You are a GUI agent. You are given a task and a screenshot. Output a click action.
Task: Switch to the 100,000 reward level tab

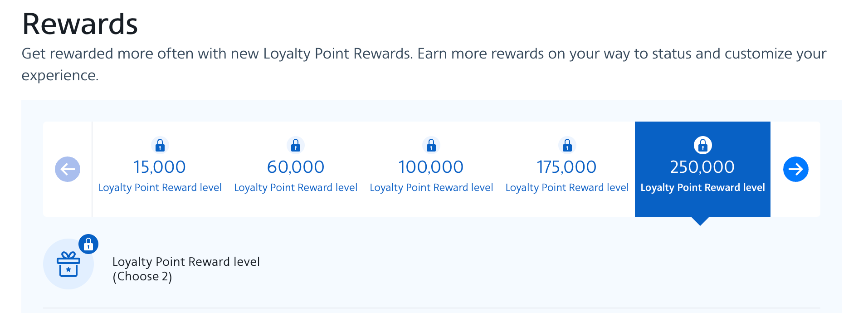coord(431,169)
